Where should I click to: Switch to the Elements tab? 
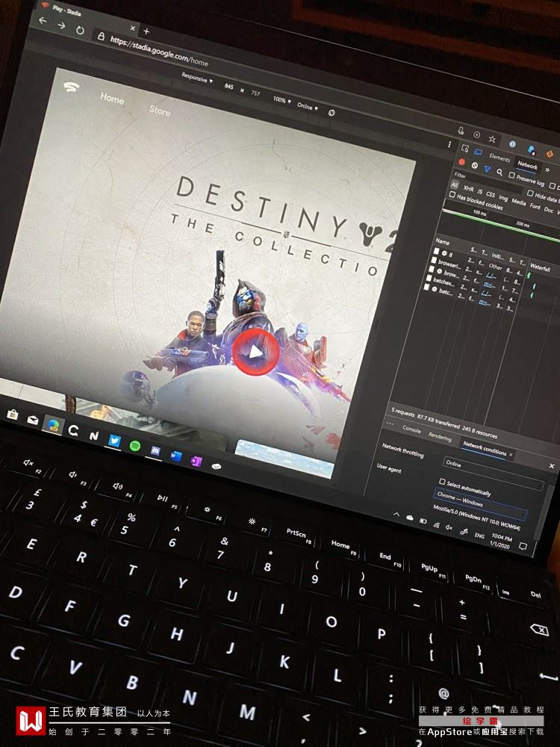point(499,158)
